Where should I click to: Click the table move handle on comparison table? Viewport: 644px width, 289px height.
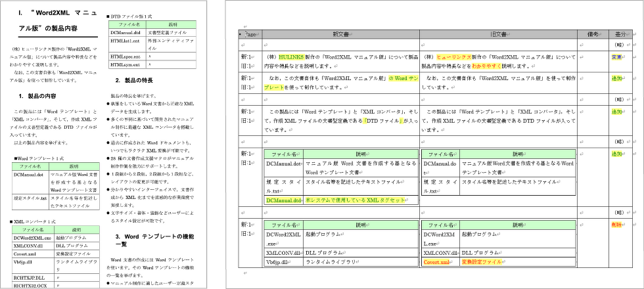239,33
